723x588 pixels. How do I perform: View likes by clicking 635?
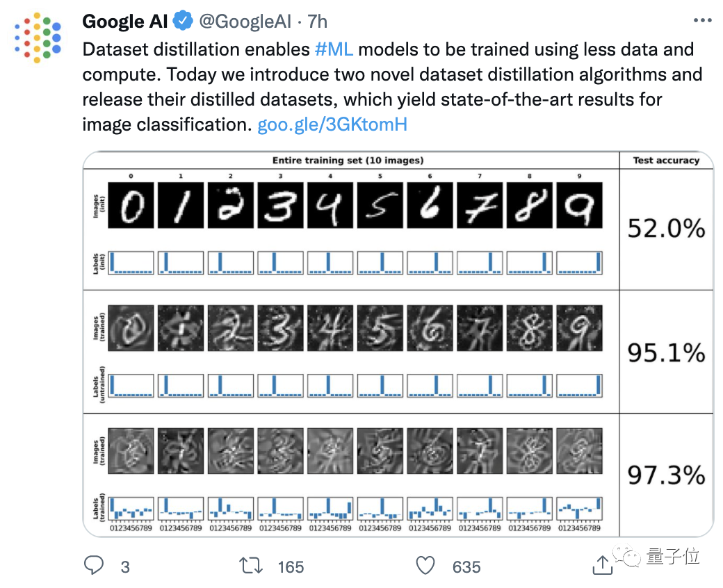(466, 566)
